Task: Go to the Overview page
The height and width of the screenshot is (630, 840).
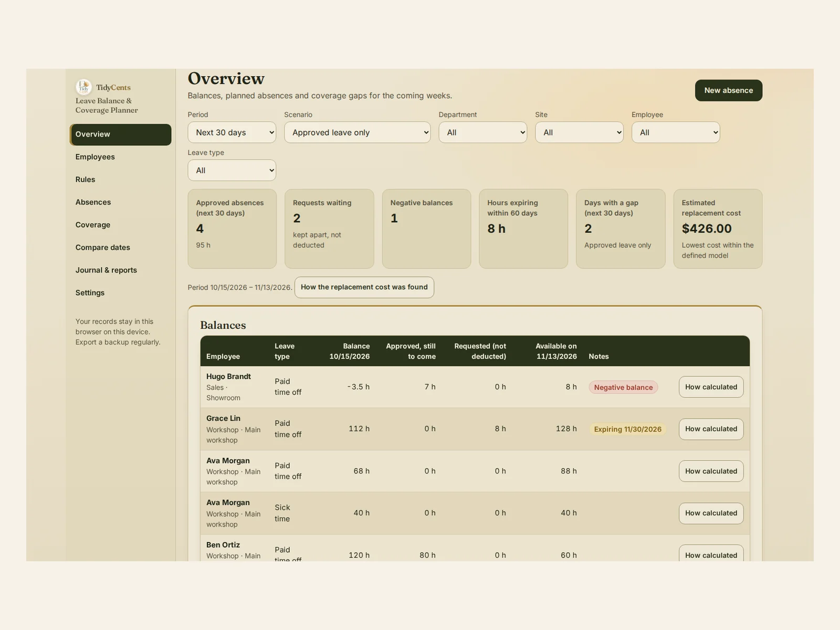Action: click(121, 134)
